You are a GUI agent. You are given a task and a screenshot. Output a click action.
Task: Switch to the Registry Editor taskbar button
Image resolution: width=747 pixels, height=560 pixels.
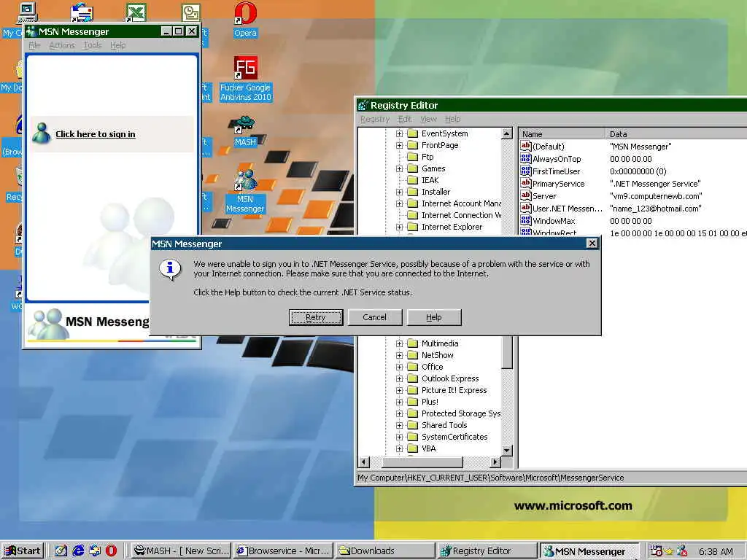pos(487,551)
